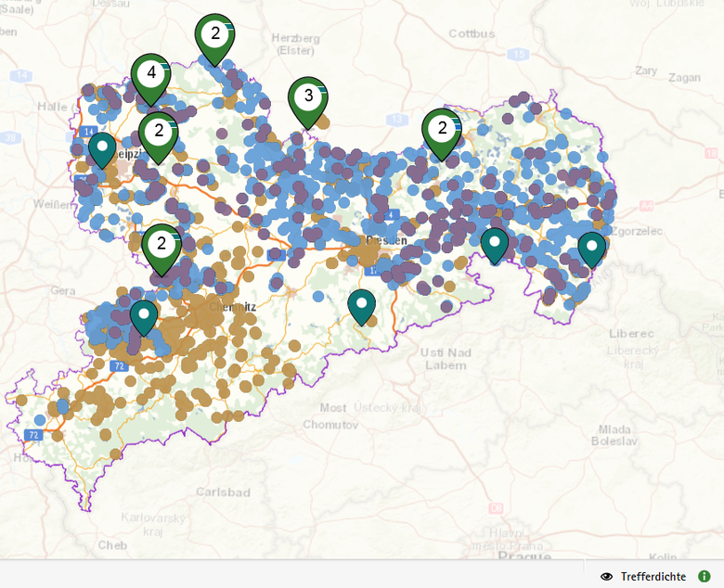Click teal location pin southwest of Chemnitz
The height and width of the screenshot is (588, 724).
(143, 316)
